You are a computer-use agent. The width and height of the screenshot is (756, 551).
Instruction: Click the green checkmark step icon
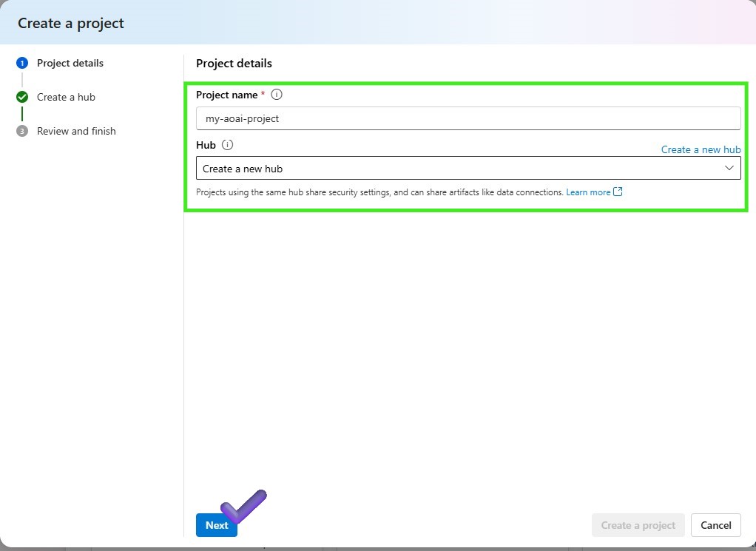pos(22,97)
